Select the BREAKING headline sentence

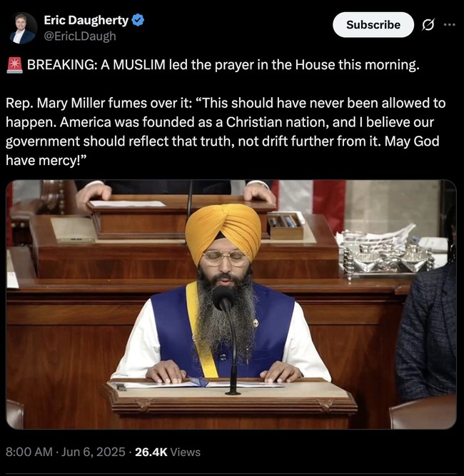pos(223,65)
